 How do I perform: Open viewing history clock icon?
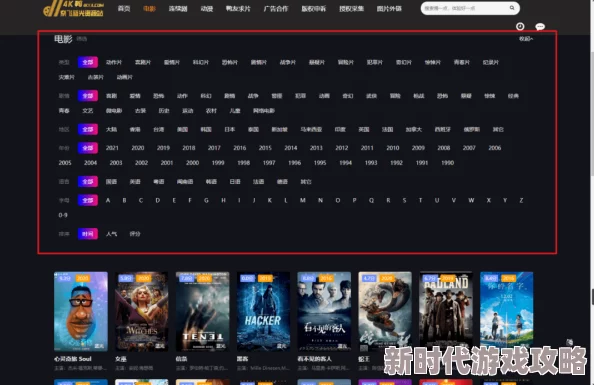(x=520, y=26)
